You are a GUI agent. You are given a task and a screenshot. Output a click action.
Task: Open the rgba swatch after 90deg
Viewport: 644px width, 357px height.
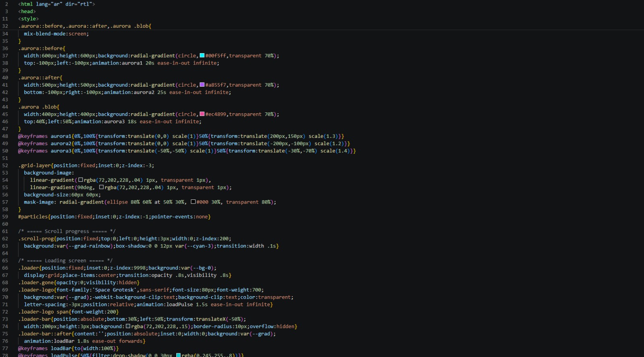[101, 187]
